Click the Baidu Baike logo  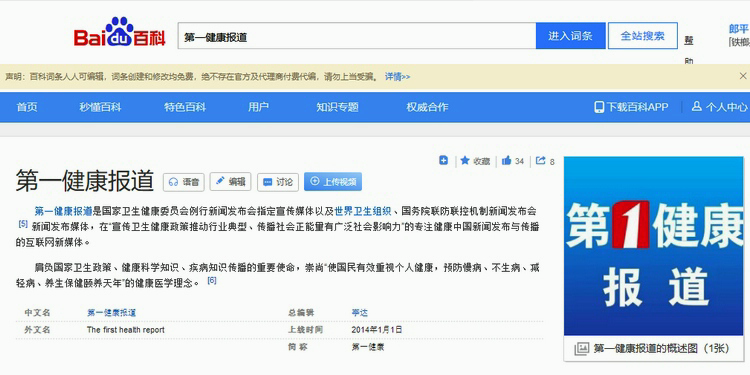point(119,33)
